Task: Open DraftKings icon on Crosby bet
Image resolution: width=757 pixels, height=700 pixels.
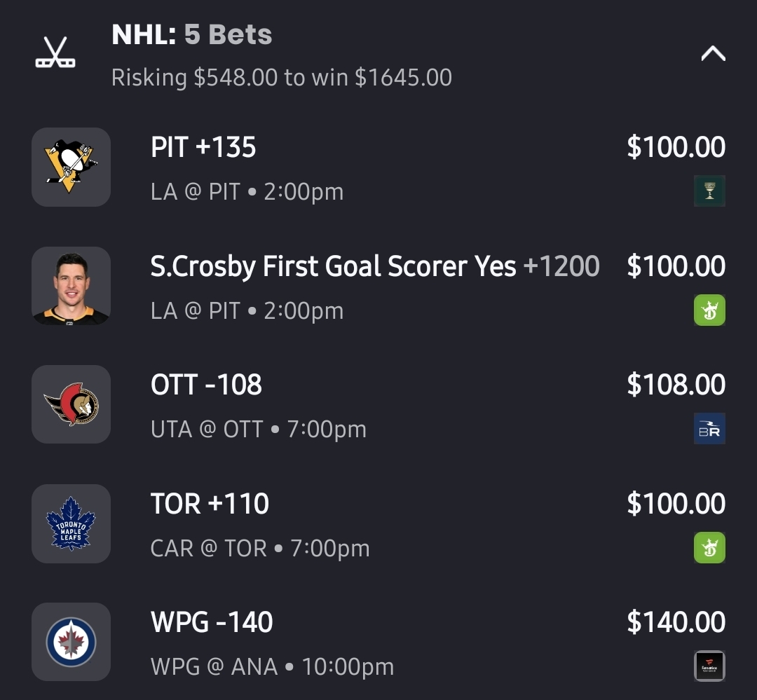Action: (709, 310)
